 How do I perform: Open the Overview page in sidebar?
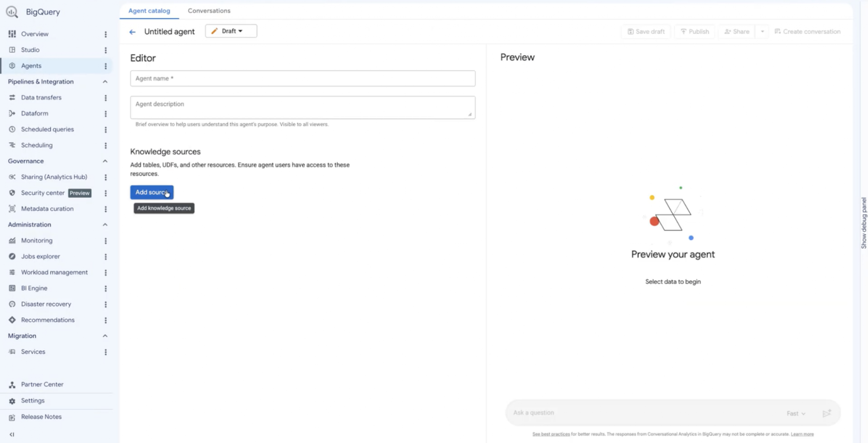(x=34, y=34)
